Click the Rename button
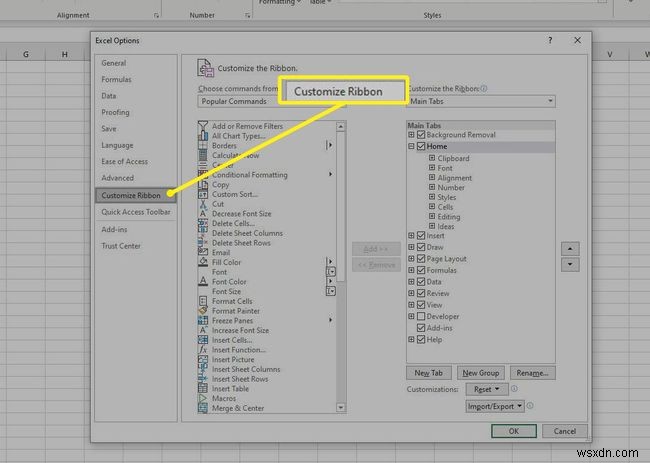Screen dimensions: 650x463 (532, 373)
